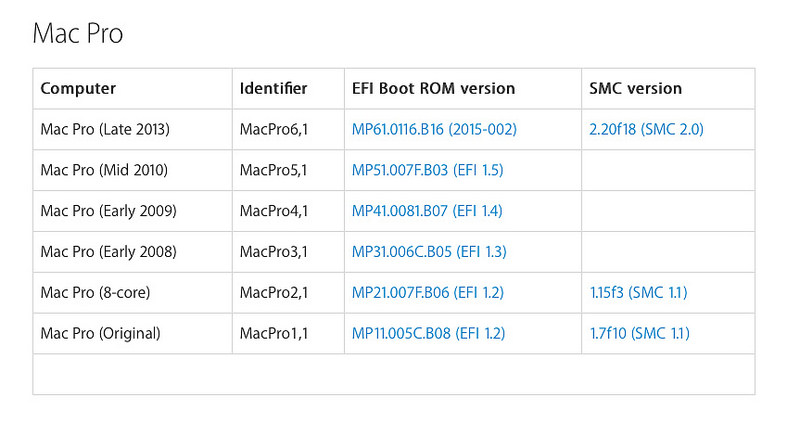Click the Mac Pro page heading
The height and width of the screenshot is (423, 800).
coord(78,33)
